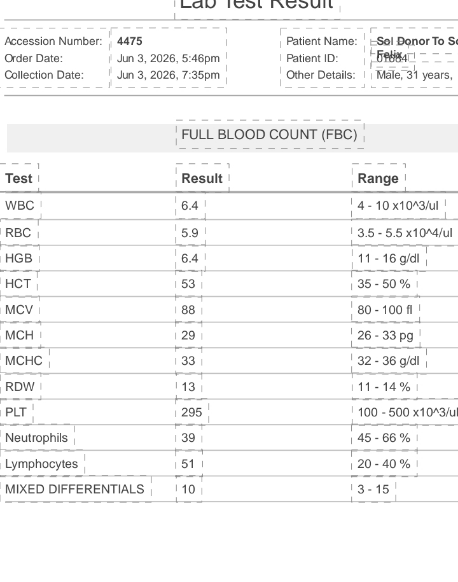Click the Patient Name label
458x582 pixels.
322,41
